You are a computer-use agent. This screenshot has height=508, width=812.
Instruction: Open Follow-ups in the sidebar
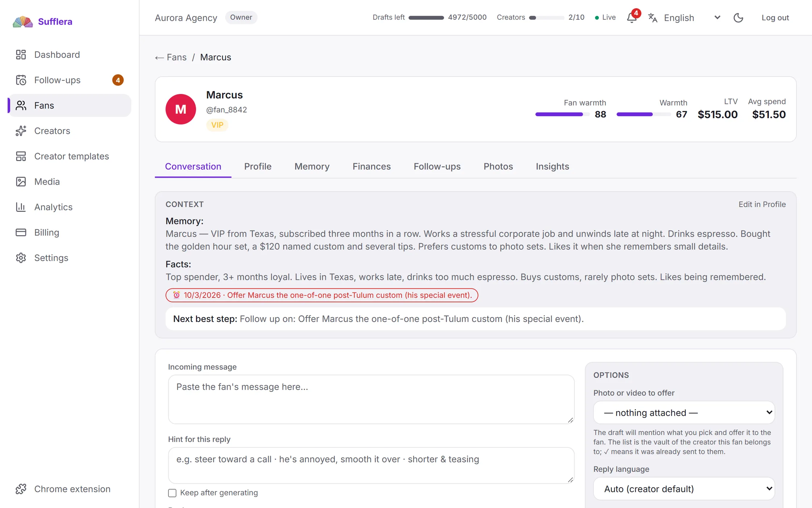tap(70, 80)
